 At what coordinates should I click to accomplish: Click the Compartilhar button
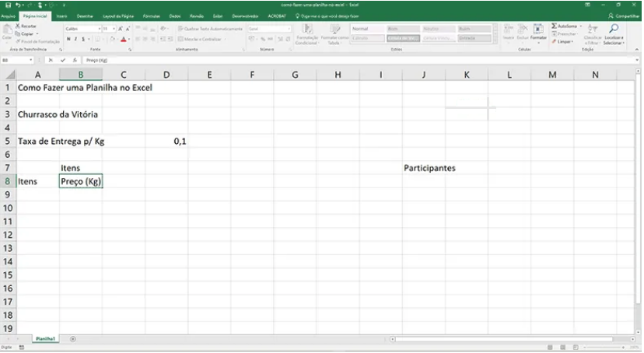pyautogui.click(x=625, y=15)
